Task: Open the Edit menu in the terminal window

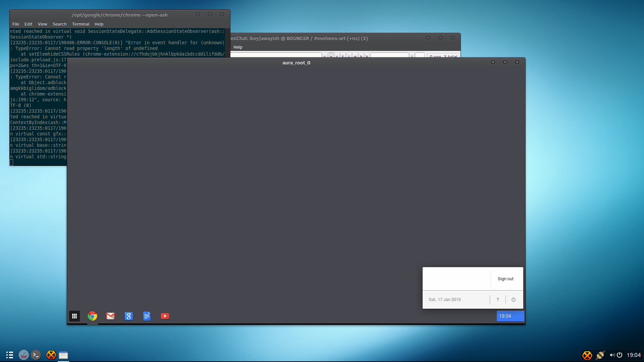Action: [x=28, y=24]
